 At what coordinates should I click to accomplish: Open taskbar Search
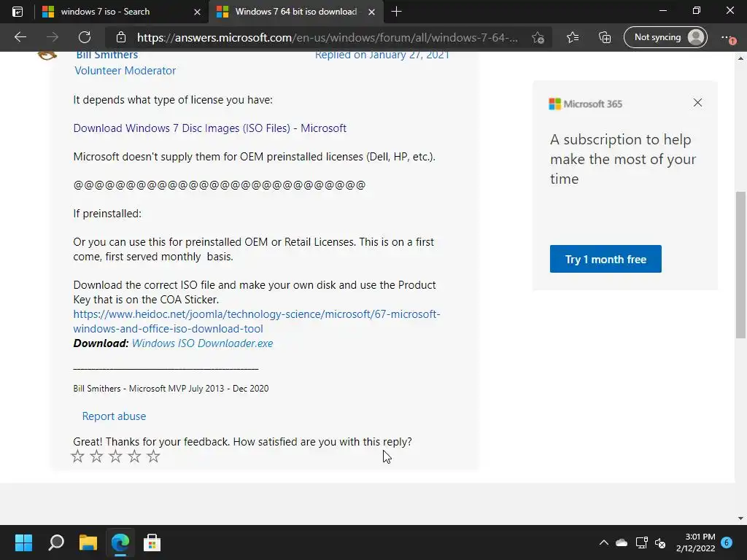point(56,542)
